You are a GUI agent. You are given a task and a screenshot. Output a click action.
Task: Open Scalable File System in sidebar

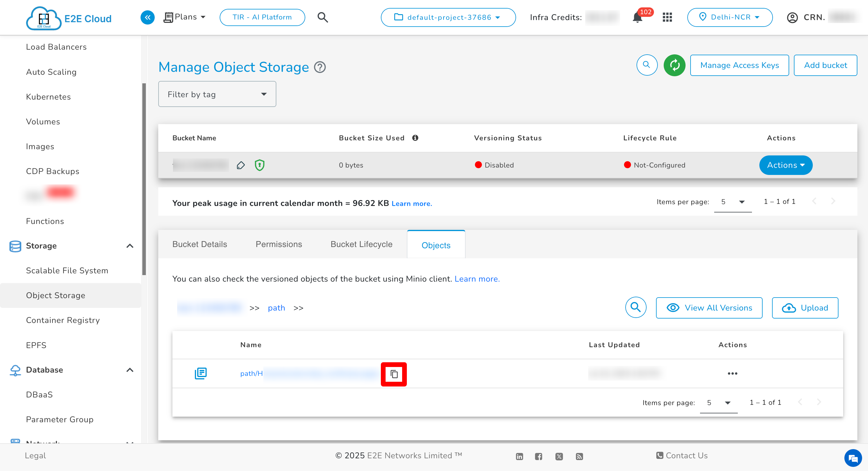(67, 270)
